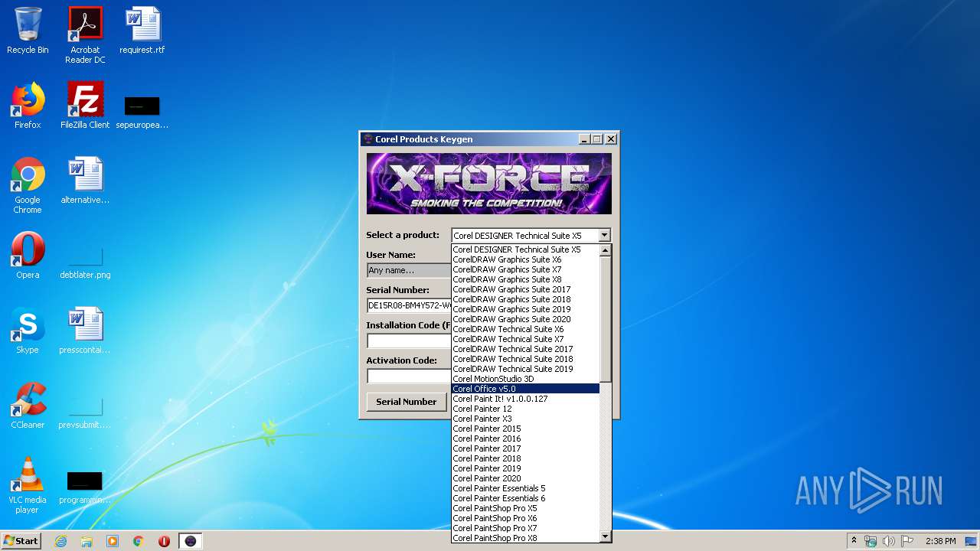Select Corel DESIGNER Technical Suite X5 in list

point(525,249)
